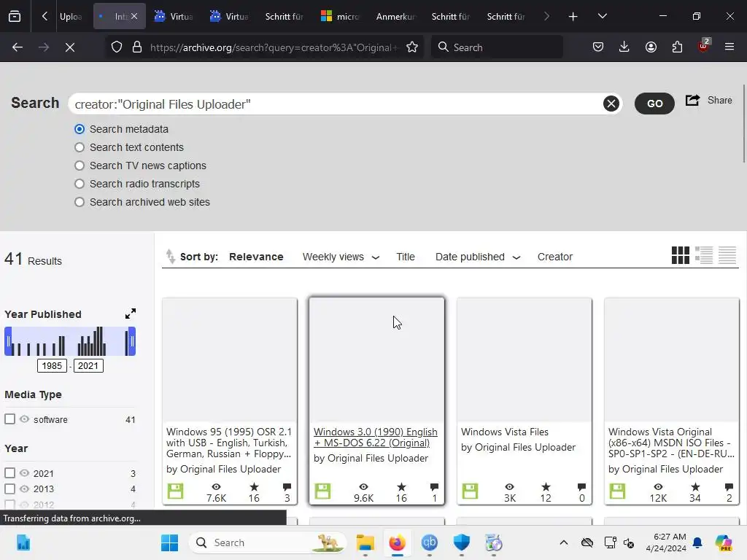Open Firefox View workspace icon
The height and width of the screenshot is (560, 747).
click(x=15, y=17)
